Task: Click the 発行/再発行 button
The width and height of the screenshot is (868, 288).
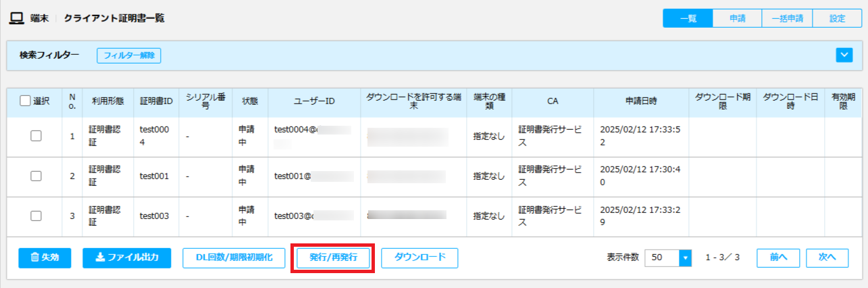Action: pos(333,258)
